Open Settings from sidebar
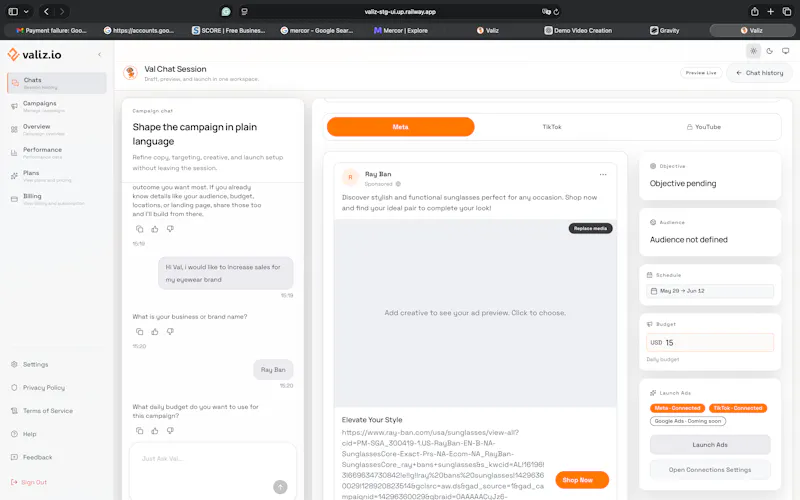 (30, 364)
